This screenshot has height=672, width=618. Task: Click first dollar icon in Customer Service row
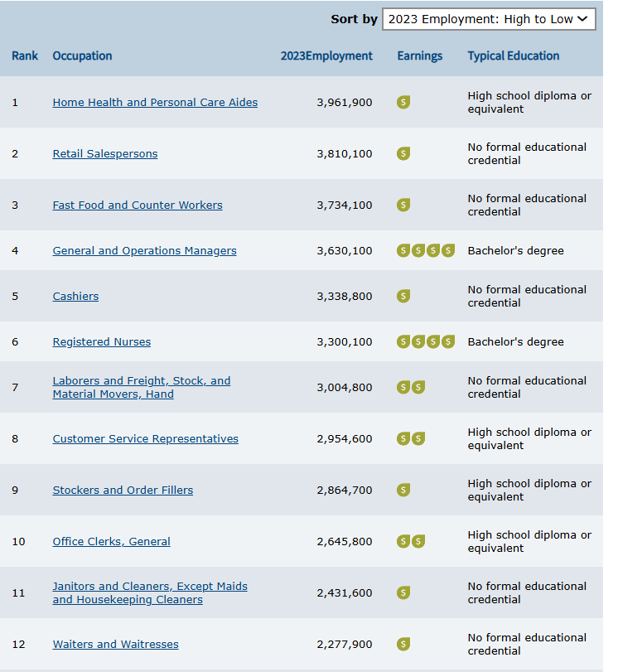pyautogui.click(x=403, y=439)
